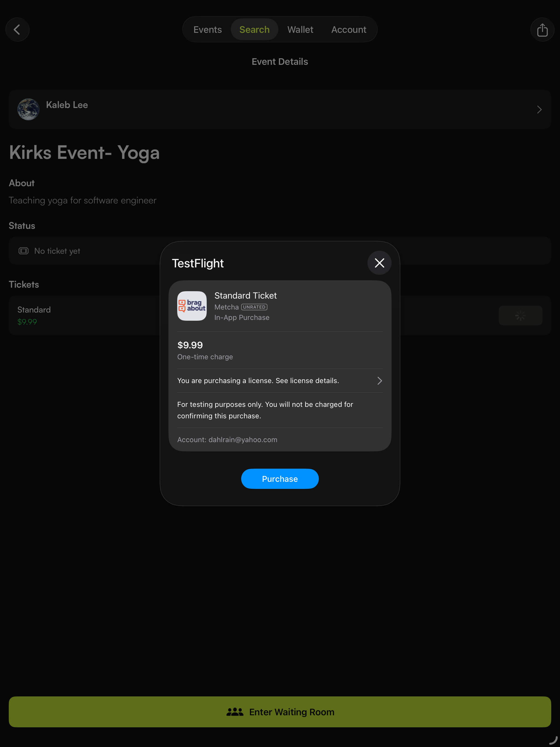Open the Wallet tab
The width and height of the screenshot is (560, 747).
300,30
